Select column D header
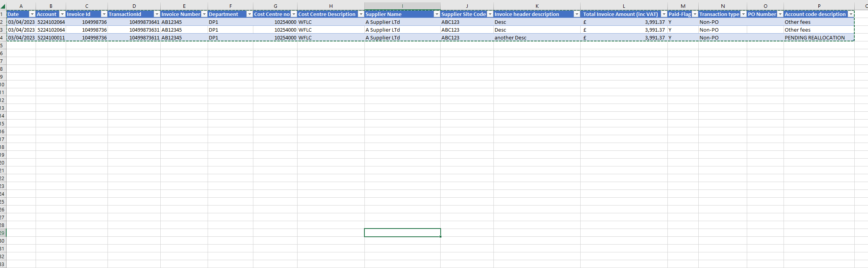The height and width of the screenshot is (268, 868). 134,6
